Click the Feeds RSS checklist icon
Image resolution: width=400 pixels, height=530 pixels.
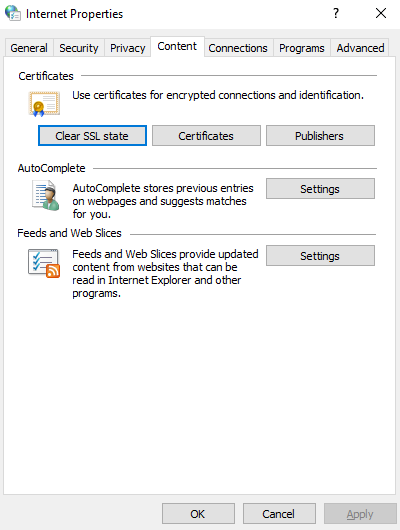click(44, 263)
